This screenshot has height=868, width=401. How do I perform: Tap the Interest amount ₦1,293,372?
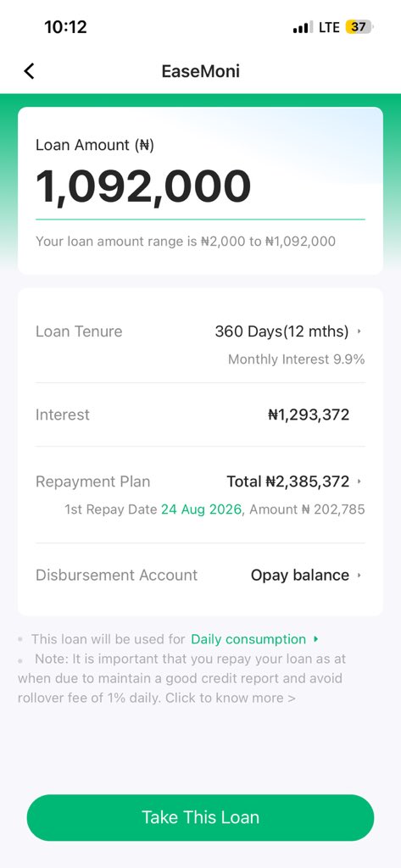click(309, 415)
